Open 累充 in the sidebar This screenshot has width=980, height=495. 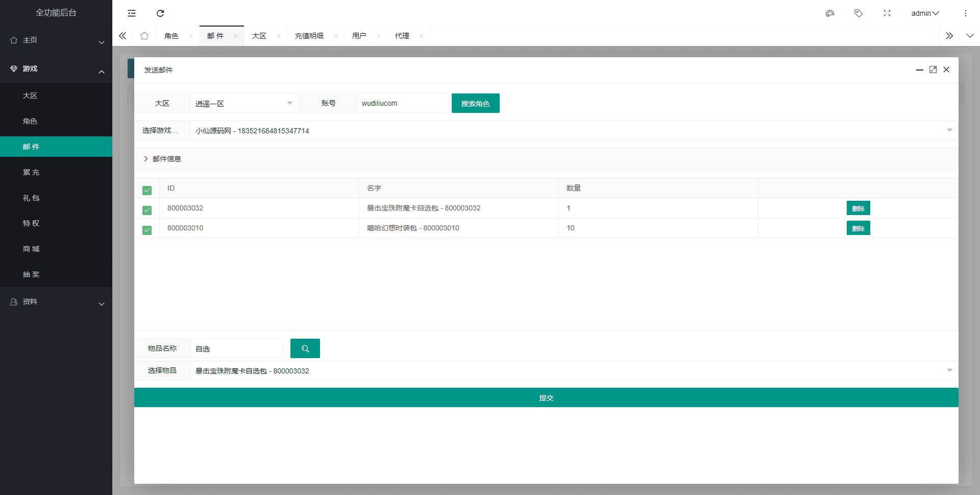56,172
